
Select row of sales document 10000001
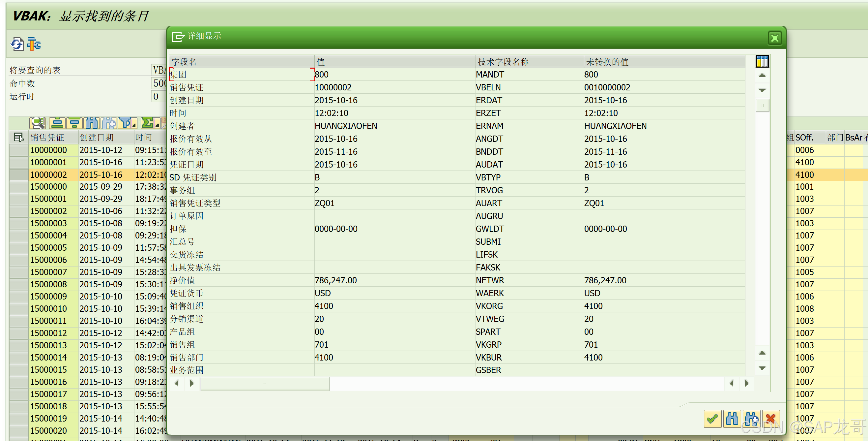click(18, 163)
